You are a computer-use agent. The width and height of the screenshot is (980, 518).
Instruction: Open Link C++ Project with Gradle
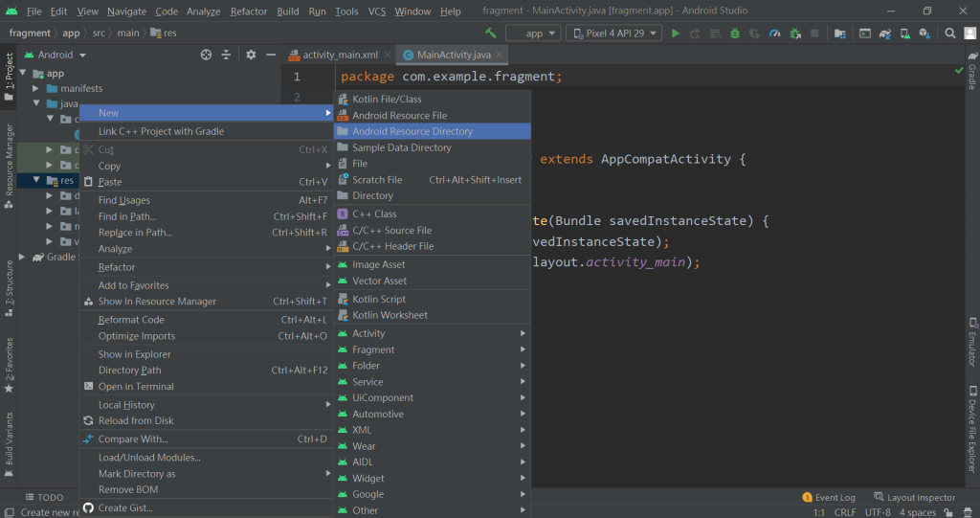pyautogui.click(x=207, y=131)
